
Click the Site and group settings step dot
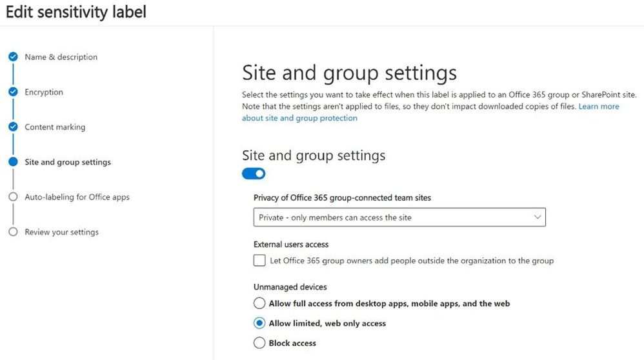[x=13, y=162]
